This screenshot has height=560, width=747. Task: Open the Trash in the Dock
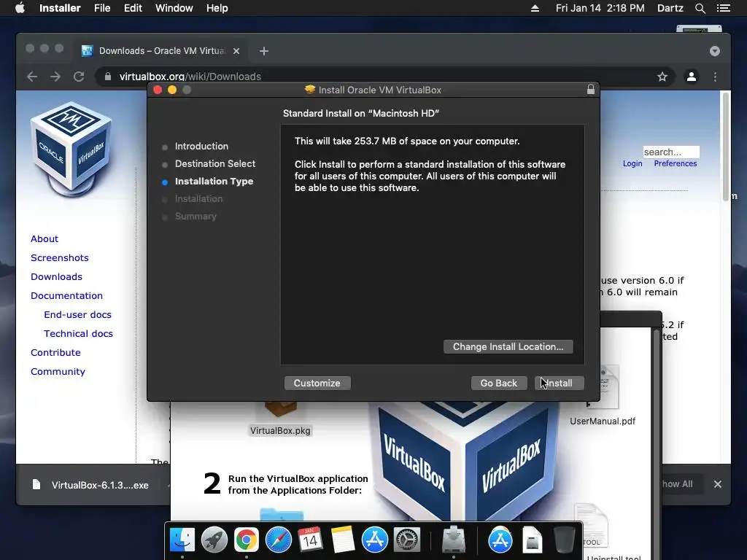(x=564, y=540)
